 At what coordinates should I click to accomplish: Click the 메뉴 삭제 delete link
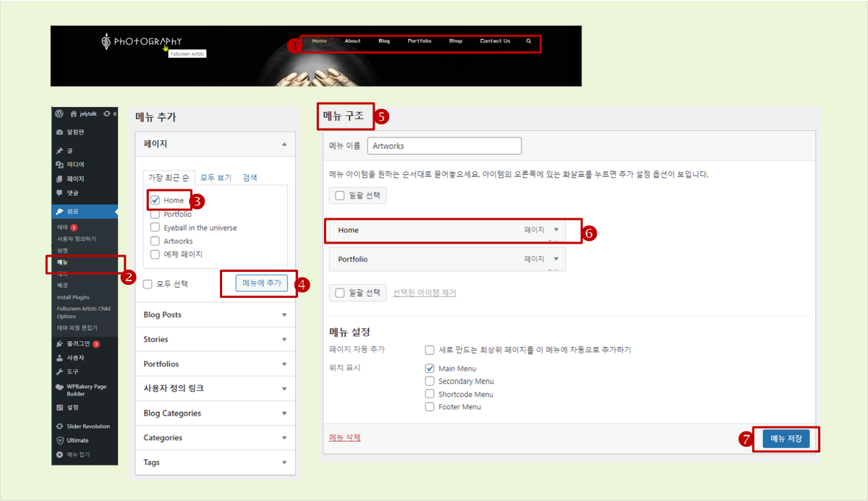[344, 437]
